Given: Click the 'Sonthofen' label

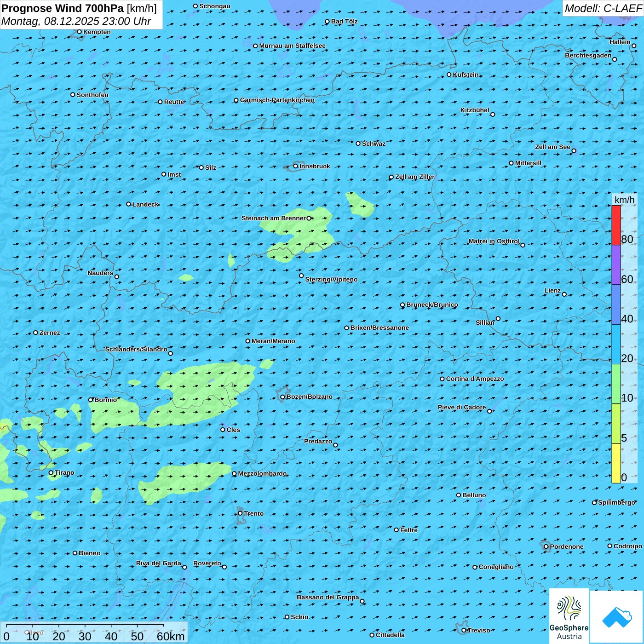Looking at the screenshot, I should pyautogui.click(x=92, y=95).
